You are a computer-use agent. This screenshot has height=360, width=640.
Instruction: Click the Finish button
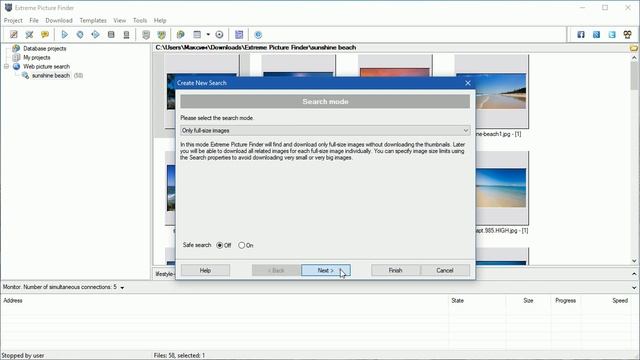[396, 270]
